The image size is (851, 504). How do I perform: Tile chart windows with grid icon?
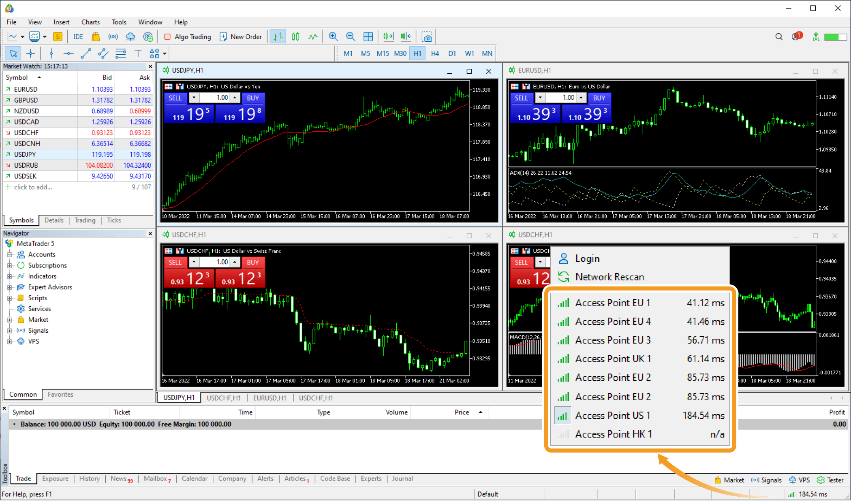[x=368, y=37]
